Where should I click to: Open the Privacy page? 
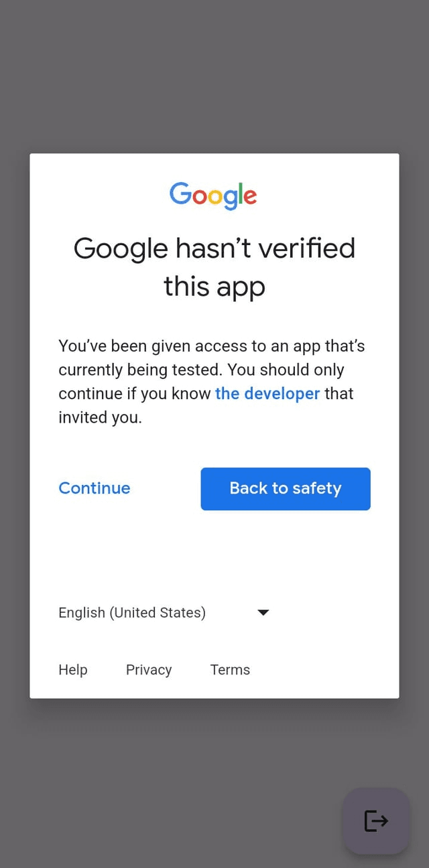coord(148,670)
